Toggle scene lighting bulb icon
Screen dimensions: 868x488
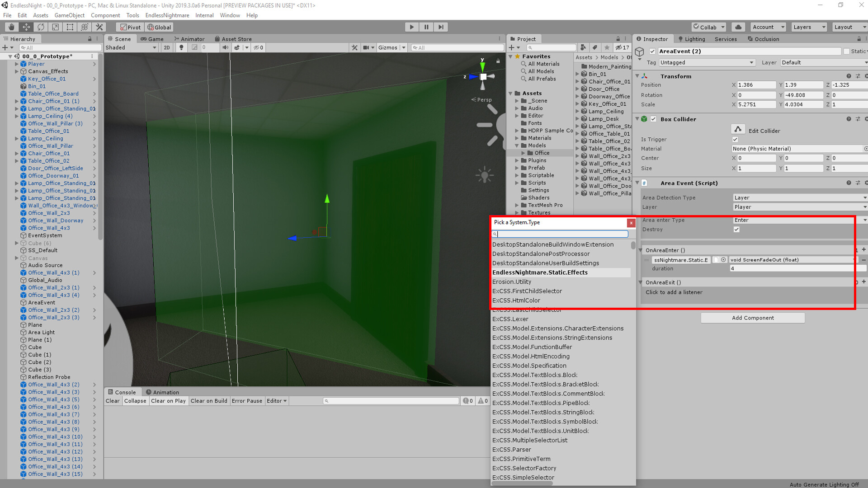pos(181,47)
